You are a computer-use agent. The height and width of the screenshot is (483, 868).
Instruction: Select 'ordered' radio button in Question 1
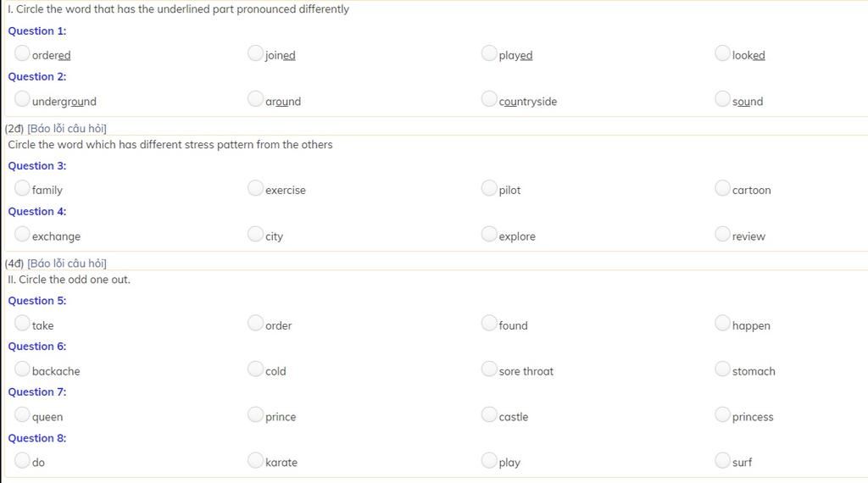22,53
